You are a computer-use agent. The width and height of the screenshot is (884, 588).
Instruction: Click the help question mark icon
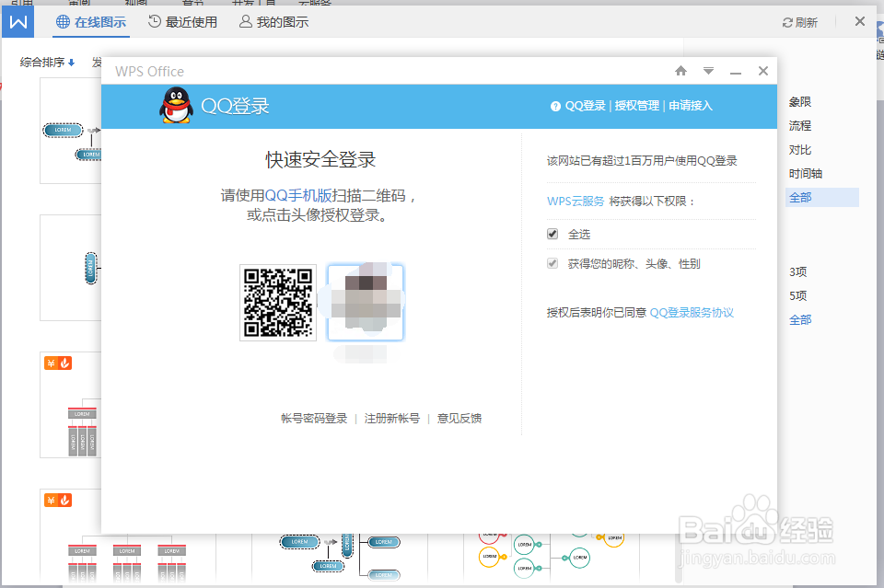click(x=555, y=106)
